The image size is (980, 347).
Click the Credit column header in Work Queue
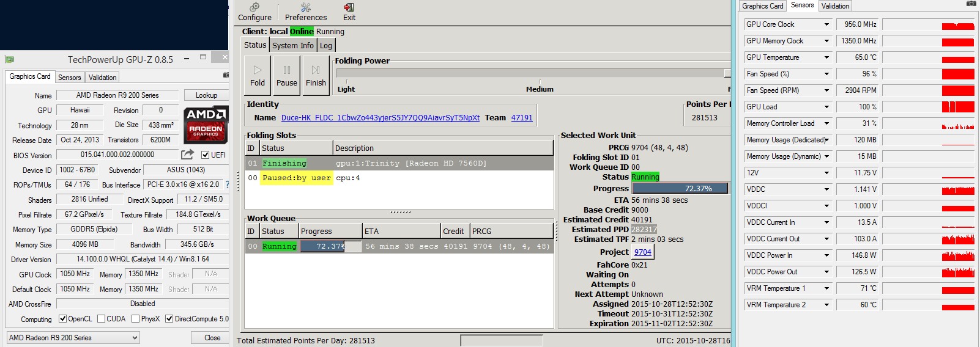tap(455, 231)
